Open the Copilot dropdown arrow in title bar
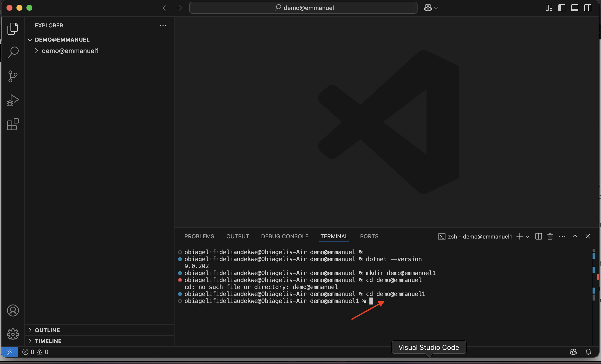 pos(436,8)
